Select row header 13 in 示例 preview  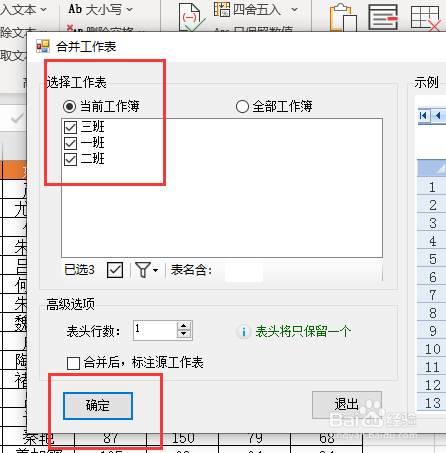(x=432, y=403)
